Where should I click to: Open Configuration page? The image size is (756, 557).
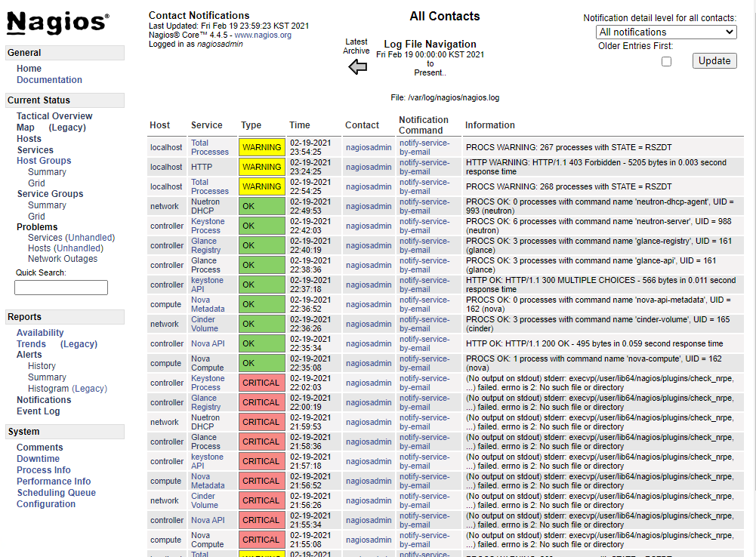(x=46, y=504)
